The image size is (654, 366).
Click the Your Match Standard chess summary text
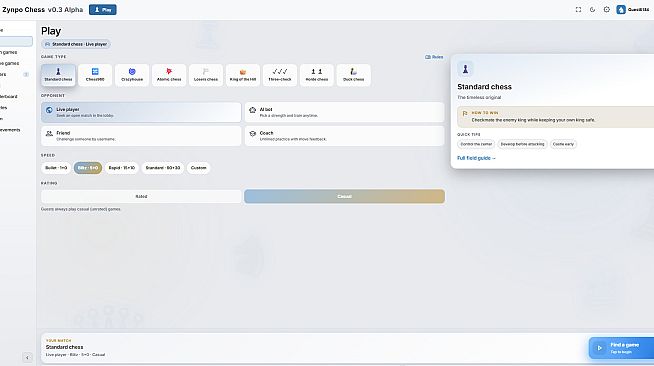coord(64,347)
